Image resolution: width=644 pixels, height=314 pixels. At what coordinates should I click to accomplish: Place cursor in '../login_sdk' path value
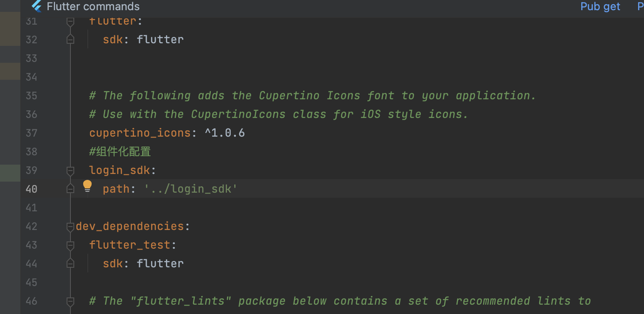click(x=191, y=189)
